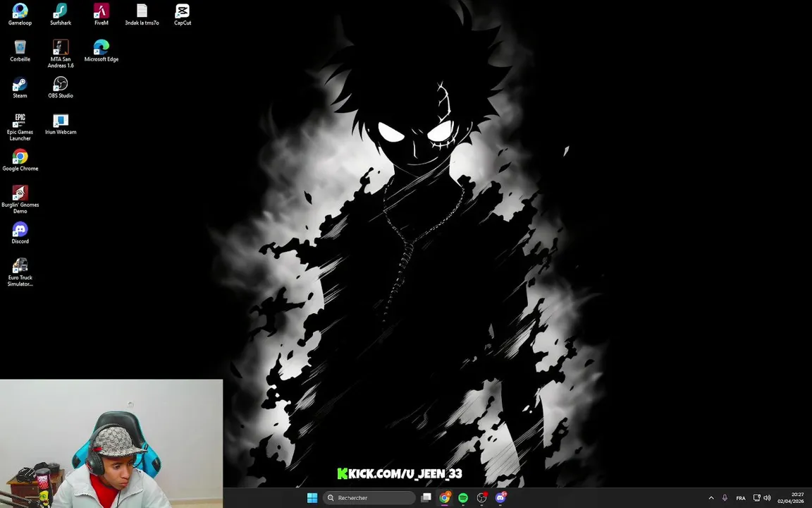
Task: Select MTA San Andreas 1.6 shortcut
Action: 61,54
